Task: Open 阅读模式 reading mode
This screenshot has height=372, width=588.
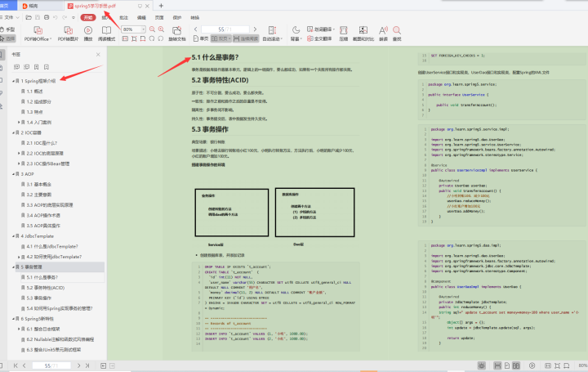Action: click(106, 30)
